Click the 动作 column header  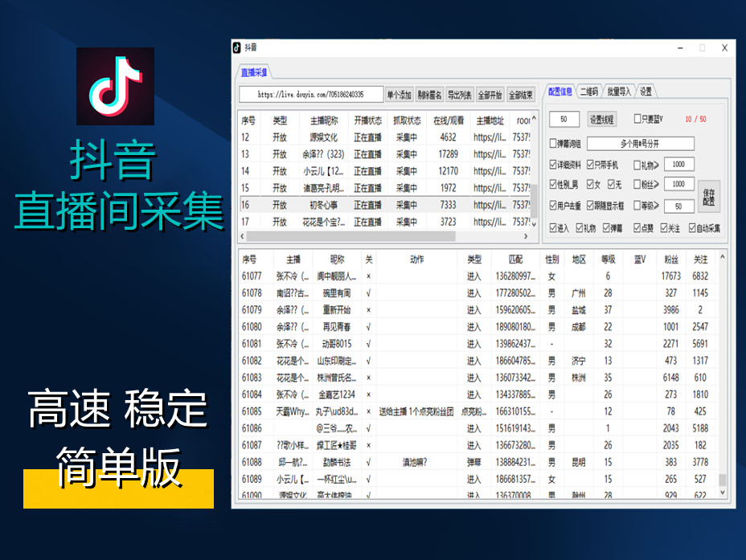coord(416,260)
